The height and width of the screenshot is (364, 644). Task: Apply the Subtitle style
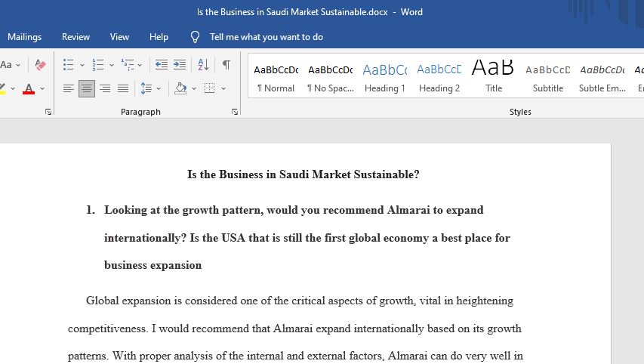coord(548,77)
